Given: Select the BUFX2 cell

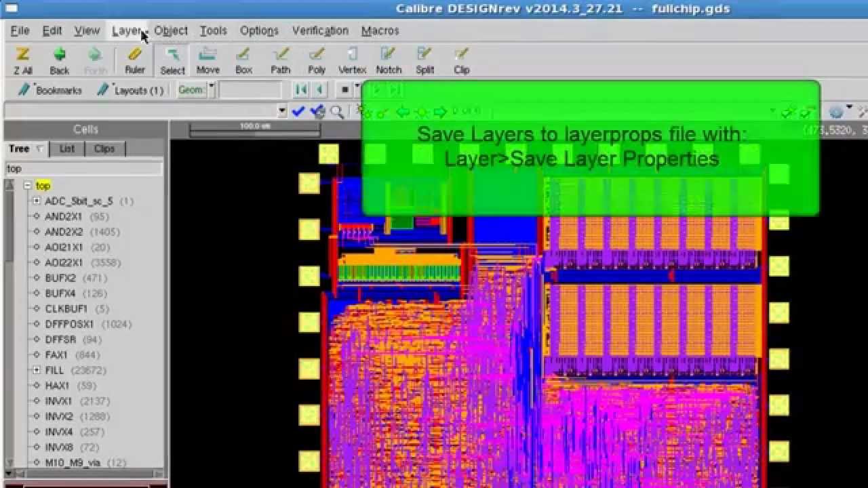Looking at the screenshot, I should (x=60, y=278).
